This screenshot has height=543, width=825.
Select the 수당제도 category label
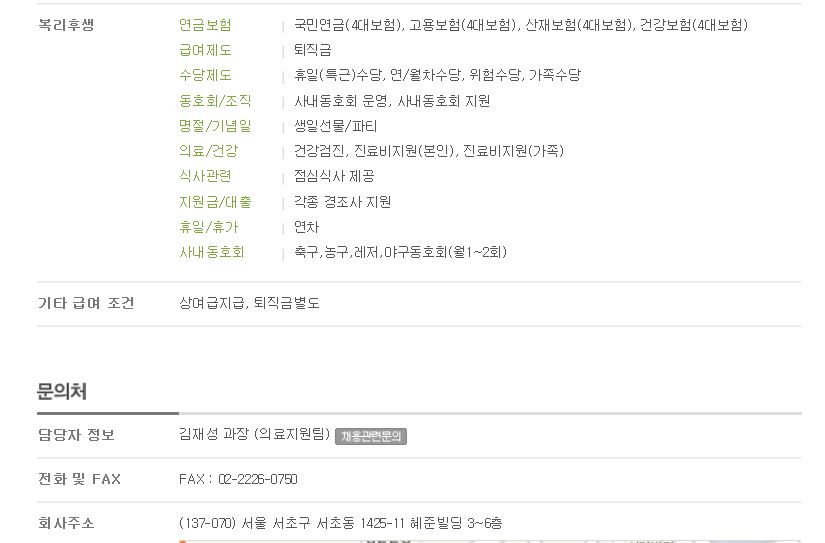(205, 75)
